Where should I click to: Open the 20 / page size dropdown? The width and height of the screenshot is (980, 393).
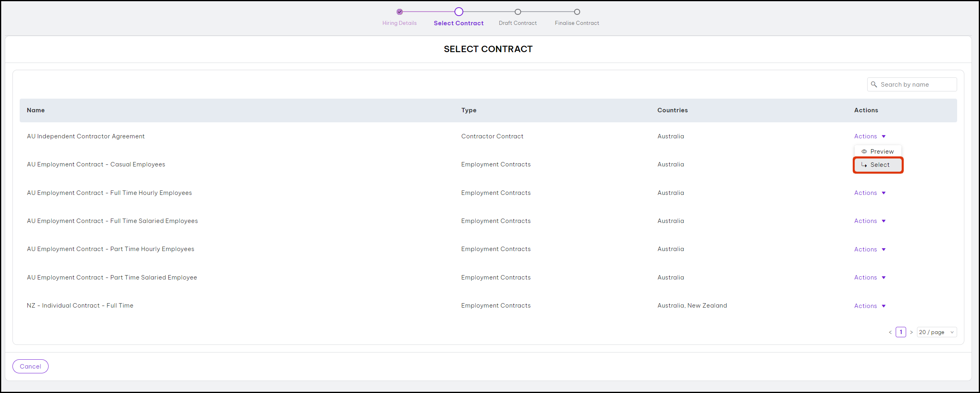click(x=937, y=332)
